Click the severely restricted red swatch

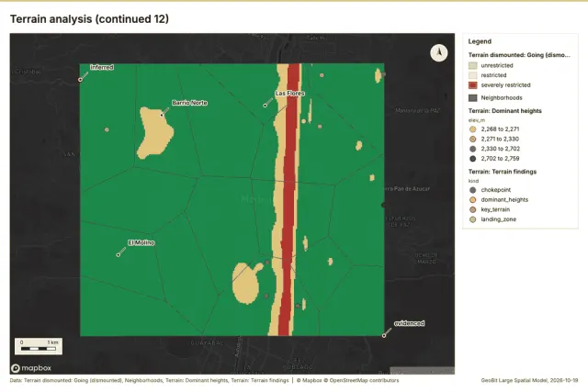point(473,85)
